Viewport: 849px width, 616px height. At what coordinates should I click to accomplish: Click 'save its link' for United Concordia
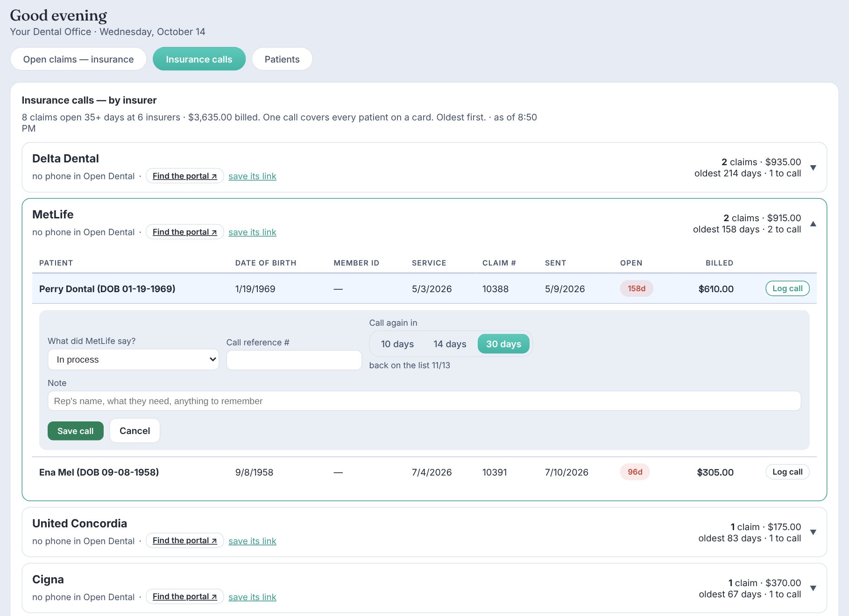click(x=252, y=541)
